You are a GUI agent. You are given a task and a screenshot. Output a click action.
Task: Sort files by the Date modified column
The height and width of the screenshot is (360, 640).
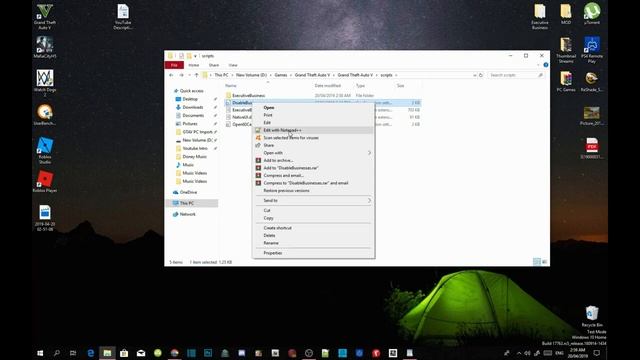[327, 86]
